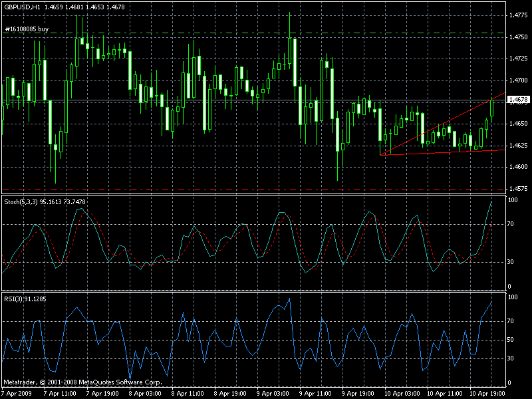The height and width of the screenshot is (399, 532).
Task: Select the rising red upper trend line
Action: pos(443,124)
